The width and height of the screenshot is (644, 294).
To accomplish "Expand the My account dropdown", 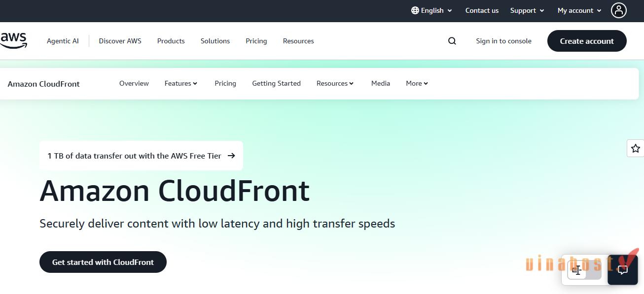I will pos(579,10).
